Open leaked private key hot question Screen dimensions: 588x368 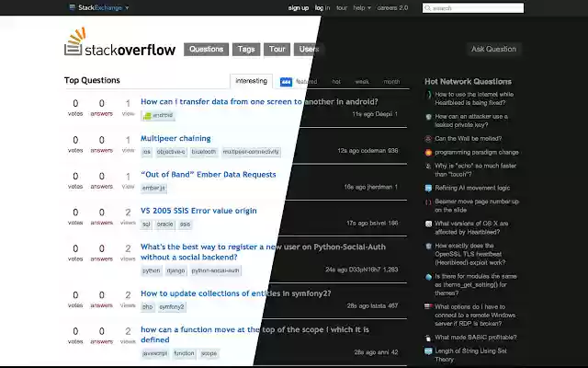pos(471,121)
